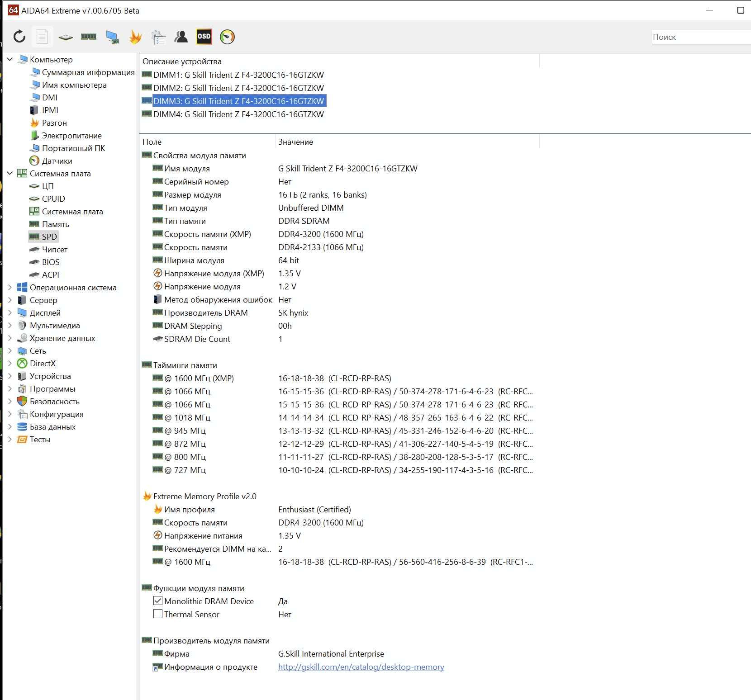Select the База данных tree item

(x=46, y=426)
